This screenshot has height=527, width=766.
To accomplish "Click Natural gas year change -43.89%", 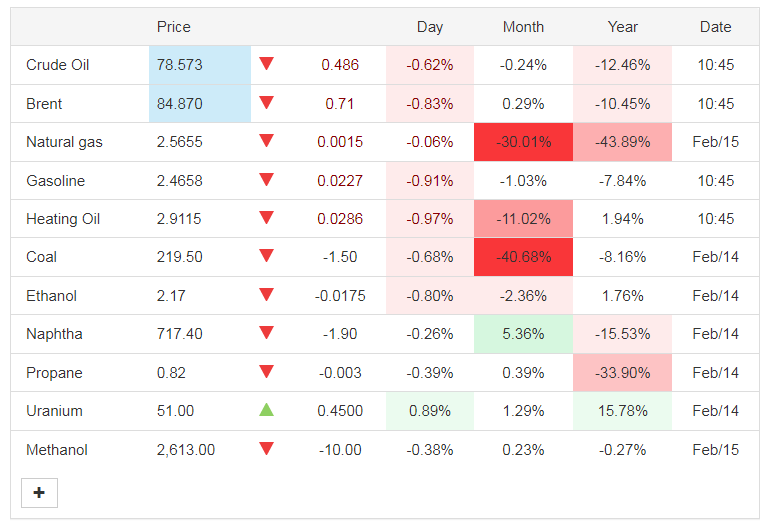I will click(622, 142).
